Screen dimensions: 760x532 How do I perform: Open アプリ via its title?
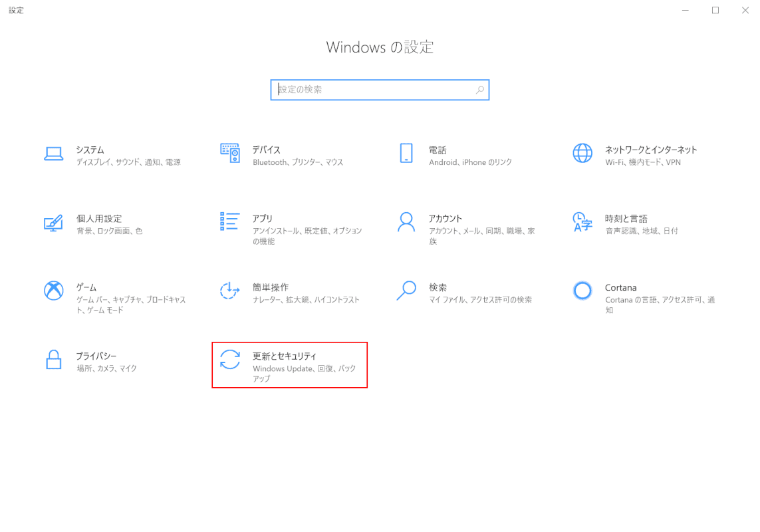click(x=262, y=219)
